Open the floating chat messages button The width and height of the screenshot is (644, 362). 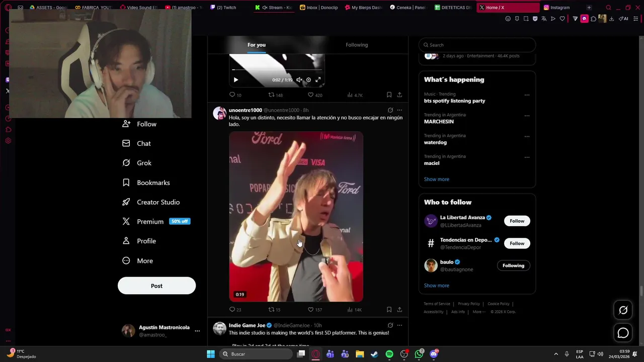(623, 333)
